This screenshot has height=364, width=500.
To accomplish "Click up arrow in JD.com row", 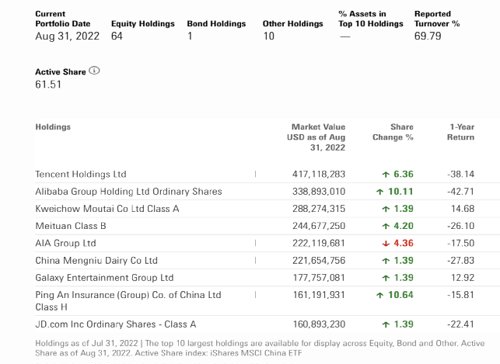I will (x=386, y=324).
